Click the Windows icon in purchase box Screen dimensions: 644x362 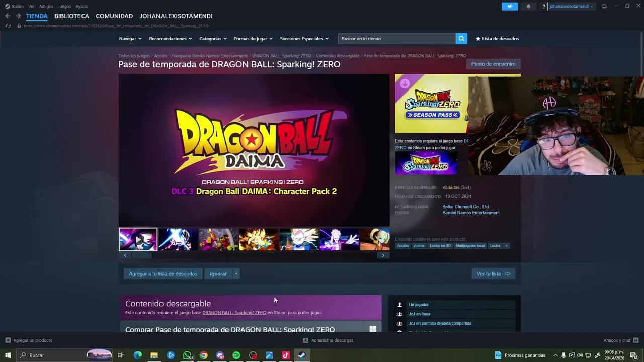[x=373, y=329]
